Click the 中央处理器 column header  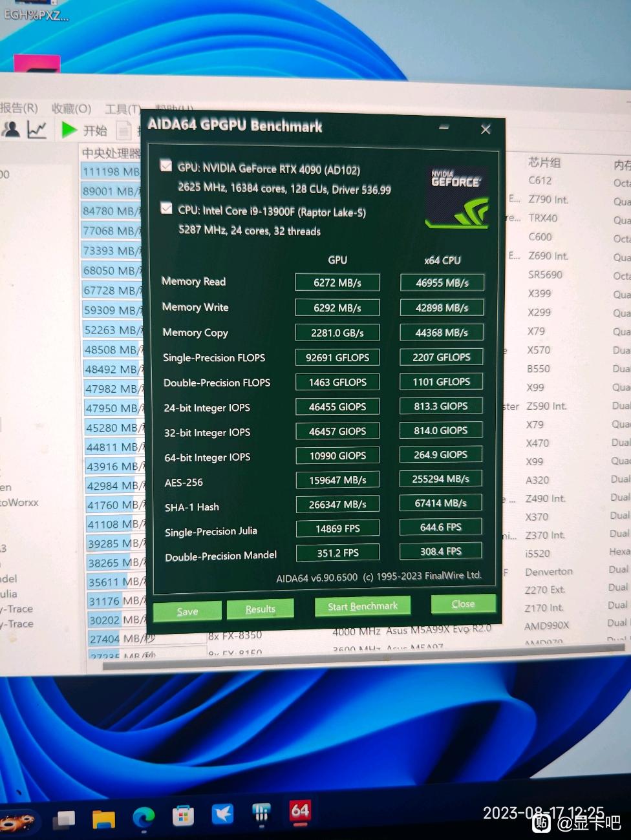111,153
